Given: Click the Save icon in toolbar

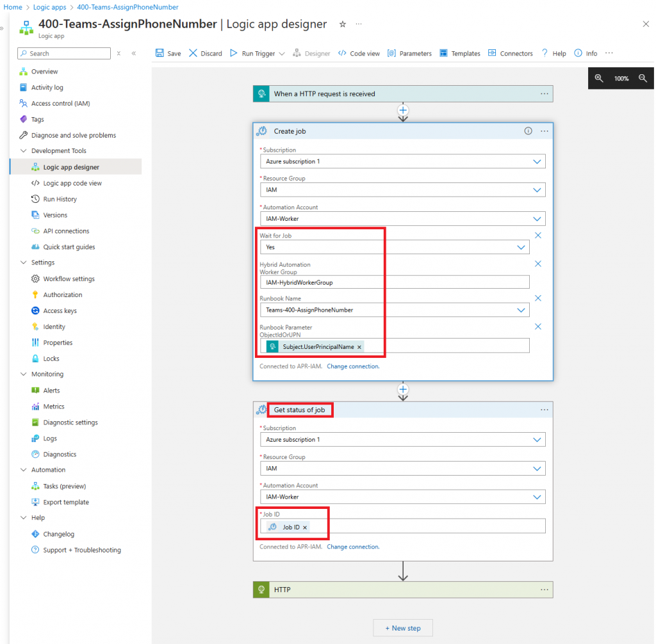Looking at the screenshot, I should pos(160,54).
